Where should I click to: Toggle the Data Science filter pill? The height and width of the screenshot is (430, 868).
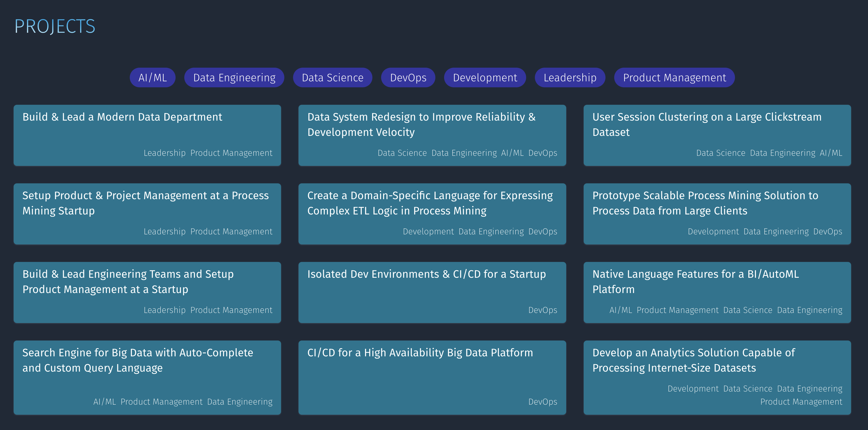(x=332, y=77)
